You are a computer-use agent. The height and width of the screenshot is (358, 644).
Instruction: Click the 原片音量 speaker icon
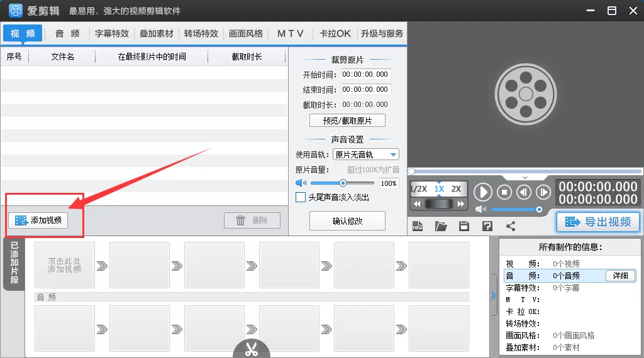pos(301,183)
